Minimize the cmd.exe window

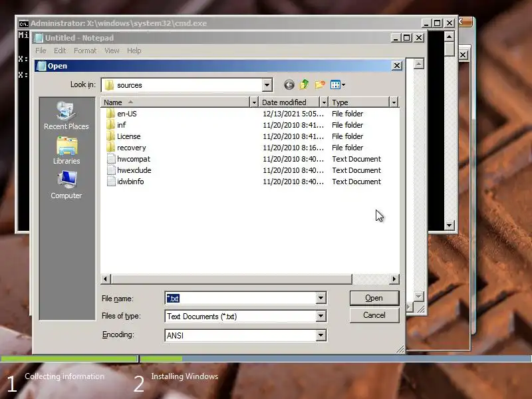pos(426,23)
